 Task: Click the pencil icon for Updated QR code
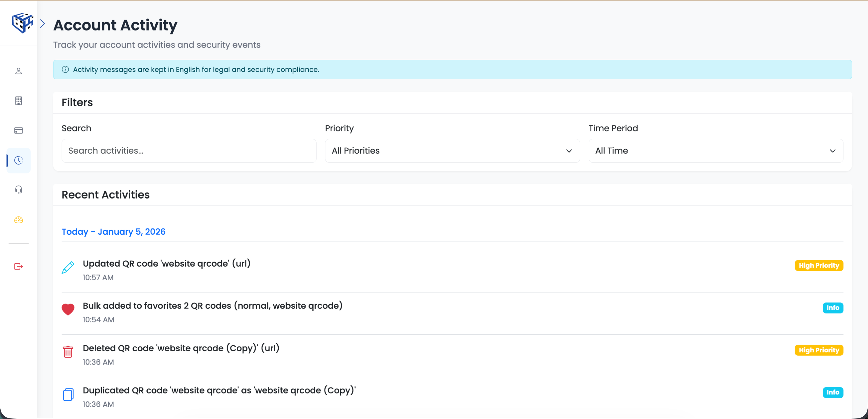pos(68,268)
